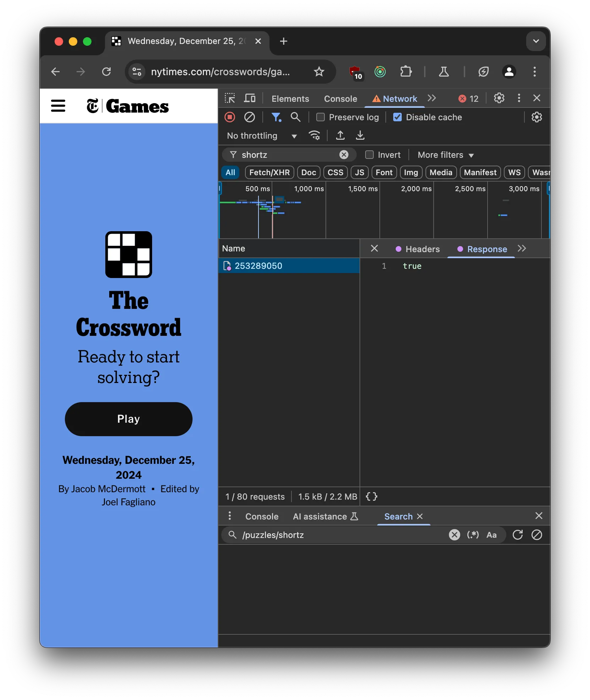Screen dimensions: 590x700
Task: Filter by Font requests
Action: point(384,172)
